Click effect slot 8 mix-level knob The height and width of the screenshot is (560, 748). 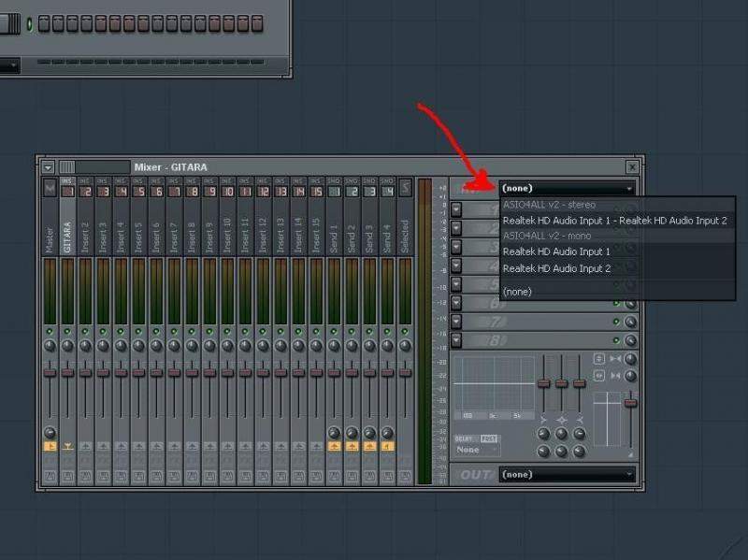(630, 339)
